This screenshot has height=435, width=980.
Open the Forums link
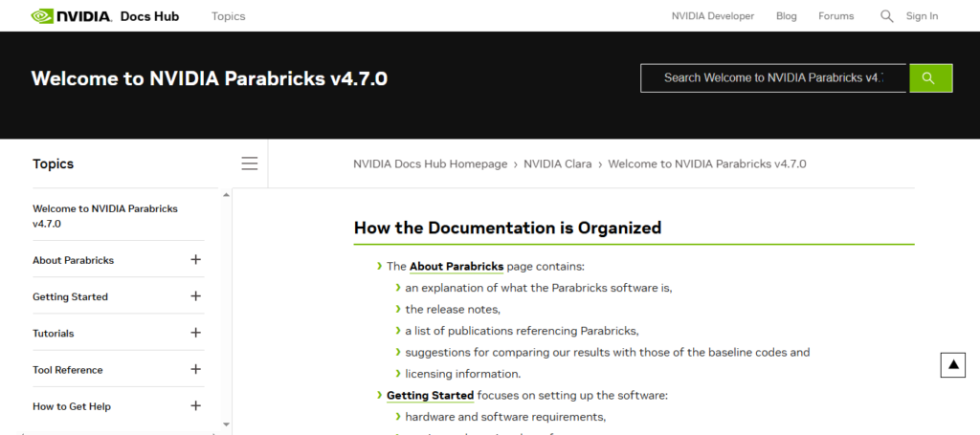(x=835, y=16)
